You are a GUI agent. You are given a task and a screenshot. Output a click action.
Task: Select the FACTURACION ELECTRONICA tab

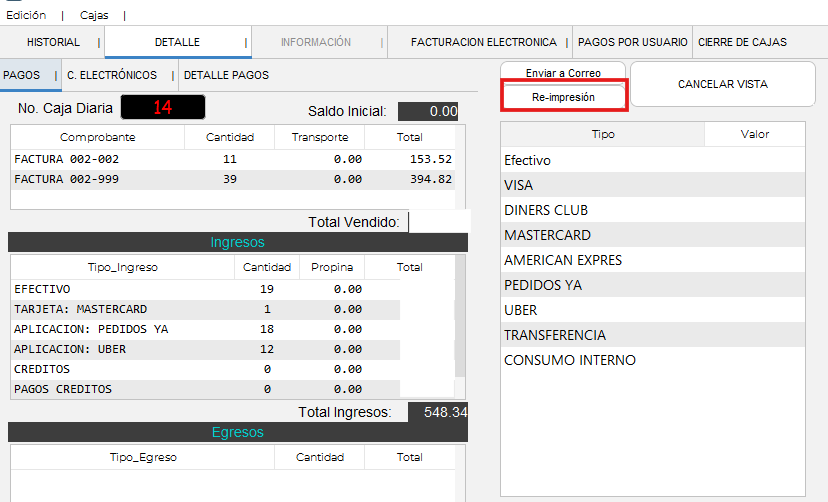pyautogui.click(x=484, y=42)
